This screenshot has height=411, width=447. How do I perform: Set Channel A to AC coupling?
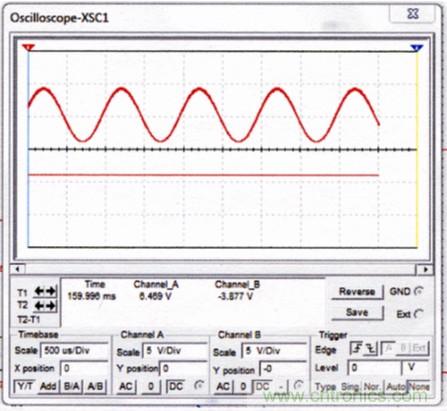[x=126, y=387]
